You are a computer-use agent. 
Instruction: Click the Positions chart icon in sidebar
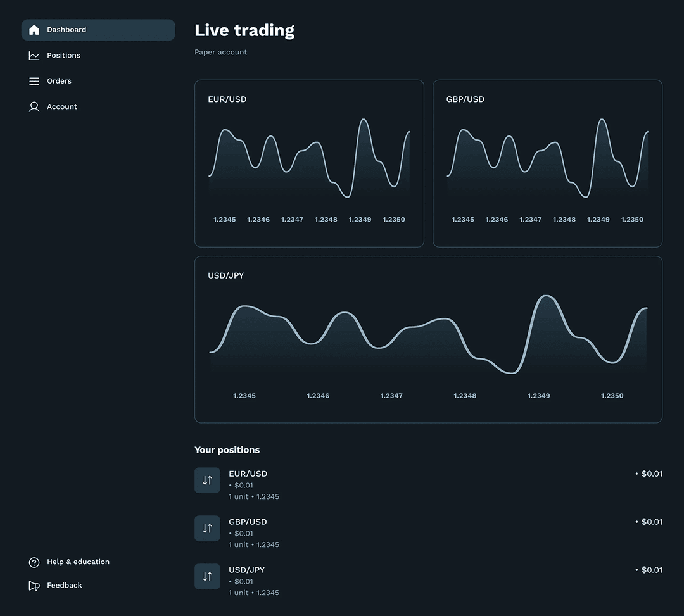click(34, 55)
